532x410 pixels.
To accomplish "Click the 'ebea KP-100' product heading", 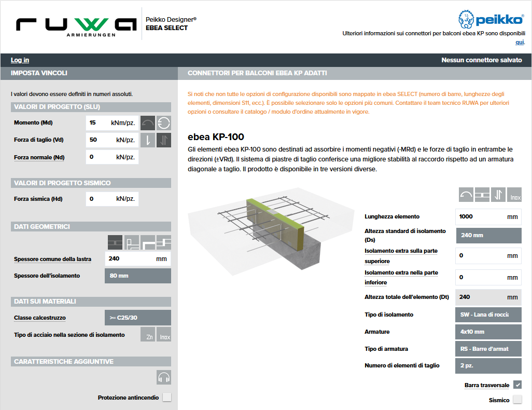I will click(x=216, y=137).
